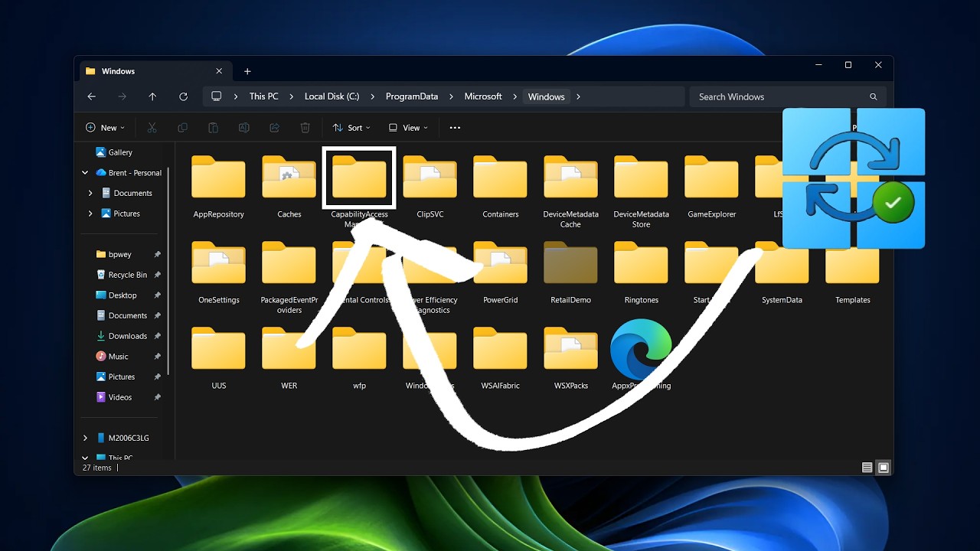Select the hidden RetailDemo folder
980x551 pixels.
pyautogui.click(x=571, y=272)
